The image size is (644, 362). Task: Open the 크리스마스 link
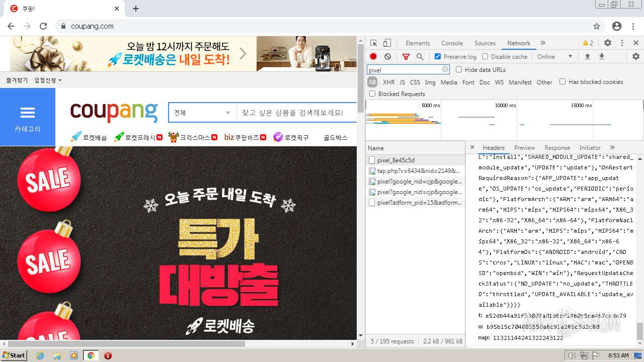click(193, 137)
